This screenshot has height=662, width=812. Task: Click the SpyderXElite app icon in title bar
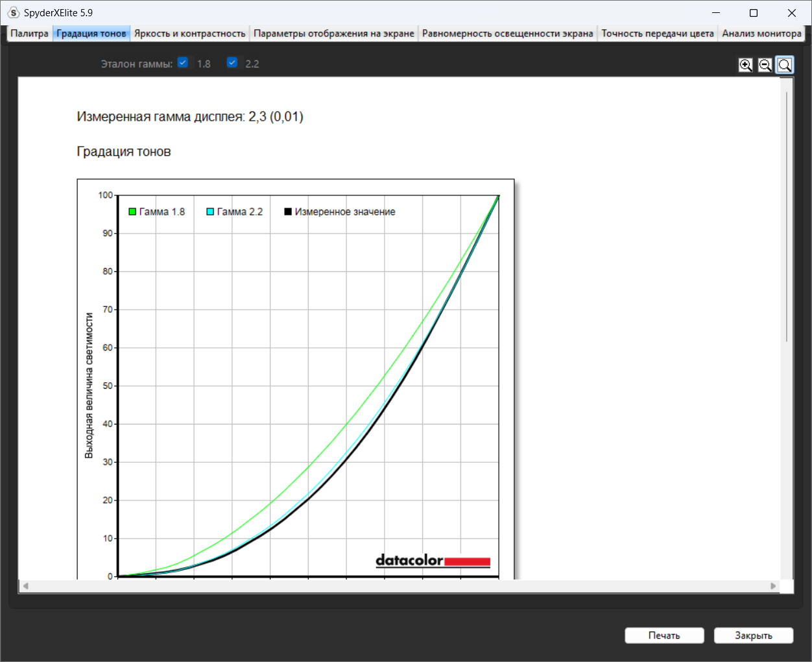point(14,13)
